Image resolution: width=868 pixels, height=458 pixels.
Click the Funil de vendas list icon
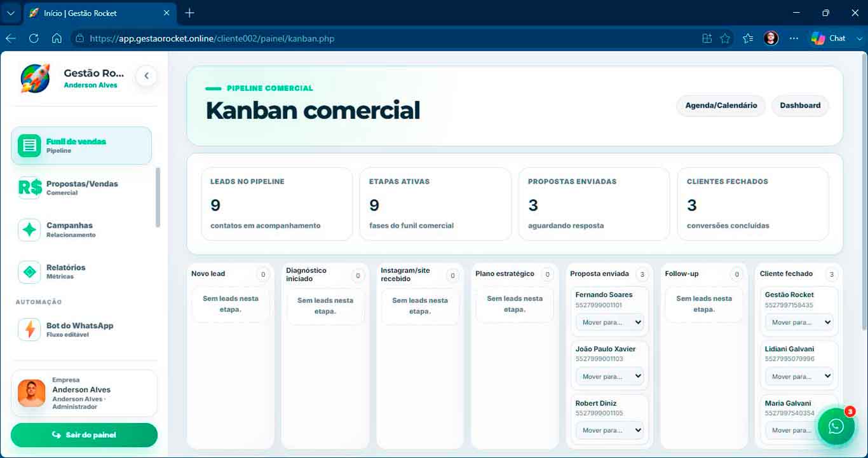[29, 146]
